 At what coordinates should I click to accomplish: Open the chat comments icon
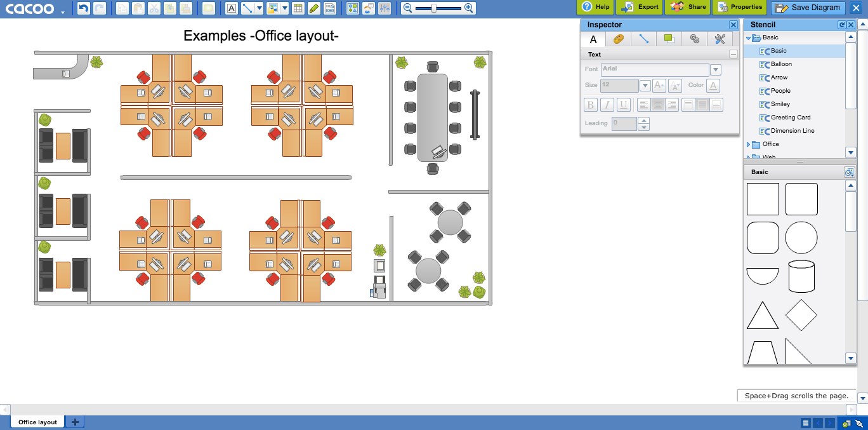click(369, 8)
